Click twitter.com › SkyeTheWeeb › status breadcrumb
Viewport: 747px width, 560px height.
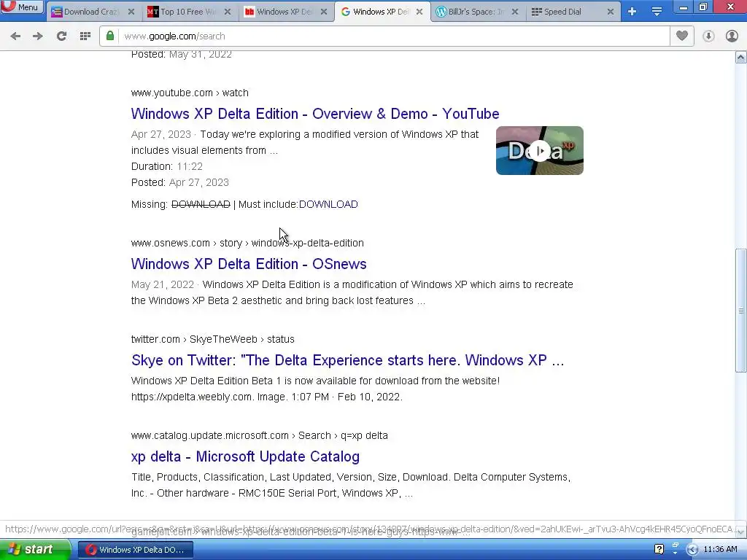(x=212, y=339)
